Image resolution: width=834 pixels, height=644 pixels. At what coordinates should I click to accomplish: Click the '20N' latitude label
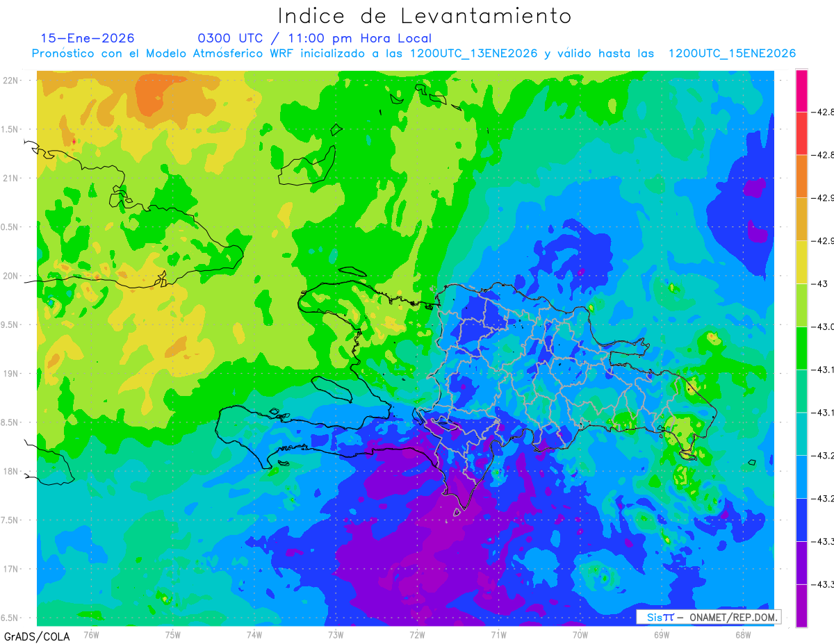point(12,276)
